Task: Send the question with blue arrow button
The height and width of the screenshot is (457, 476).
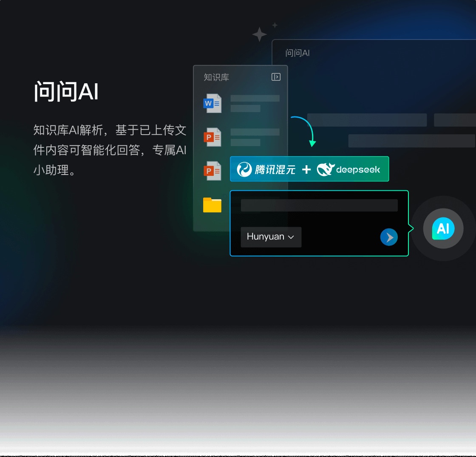Action: [389, 237]
